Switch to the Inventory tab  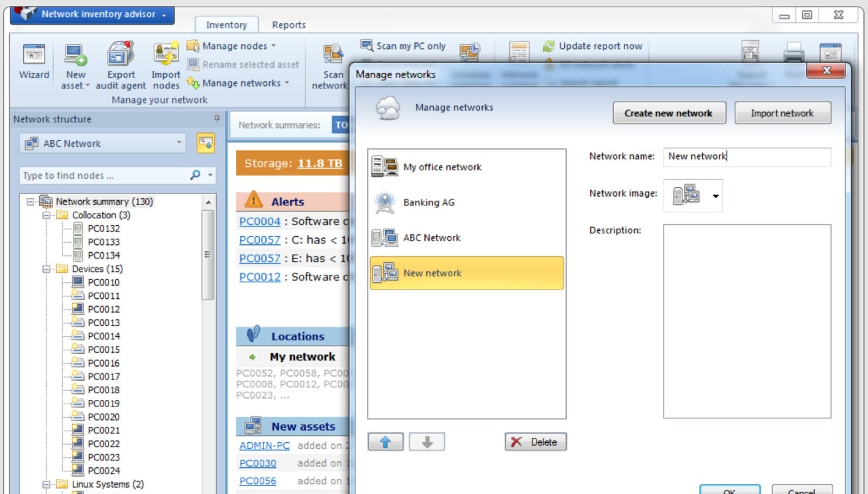(x=226, y=25)
